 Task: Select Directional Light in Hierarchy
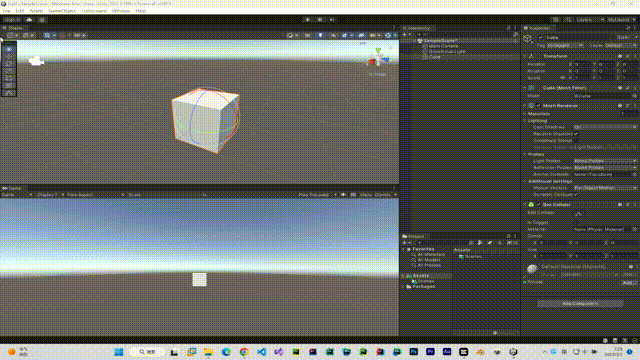click(x=446, y=51)
